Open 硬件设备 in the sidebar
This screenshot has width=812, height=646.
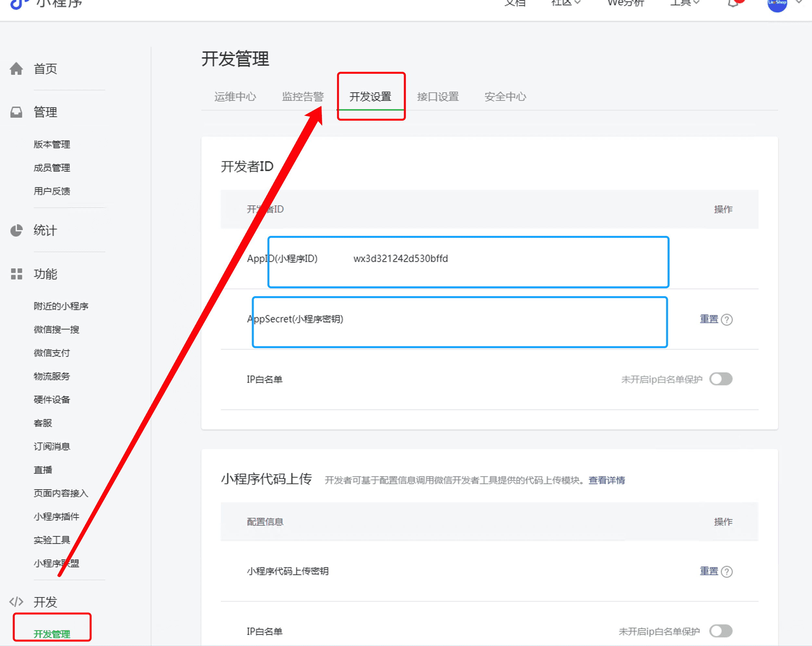pos(52,399)
